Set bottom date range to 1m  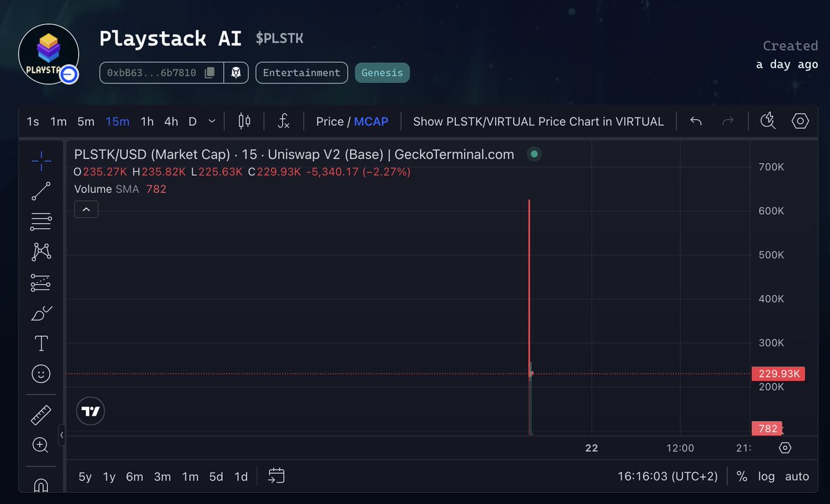coord(190,476)
